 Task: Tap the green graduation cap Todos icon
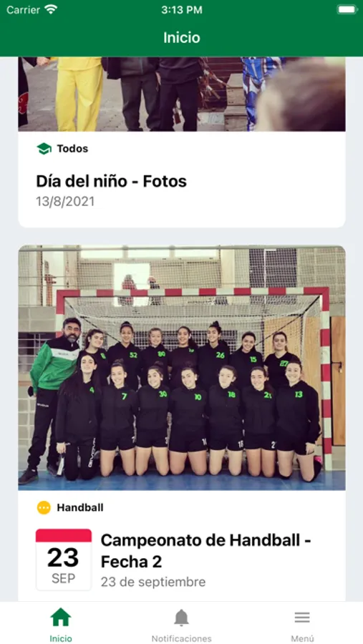click(44, 149)
